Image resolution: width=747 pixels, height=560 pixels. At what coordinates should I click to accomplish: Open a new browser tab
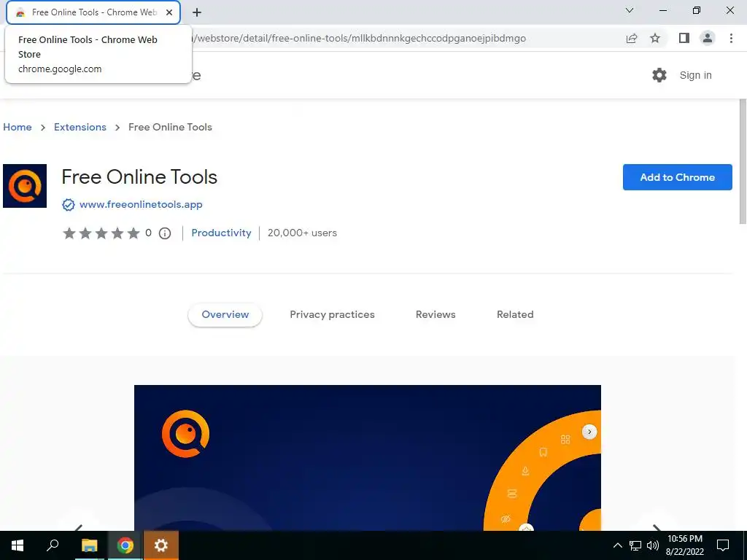point(197,12)
